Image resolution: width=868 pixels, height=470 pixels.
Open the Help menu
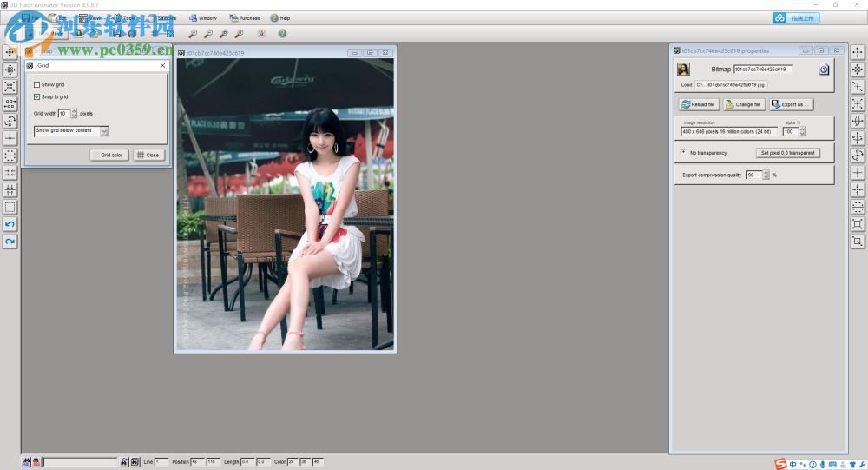click(280, 18)
